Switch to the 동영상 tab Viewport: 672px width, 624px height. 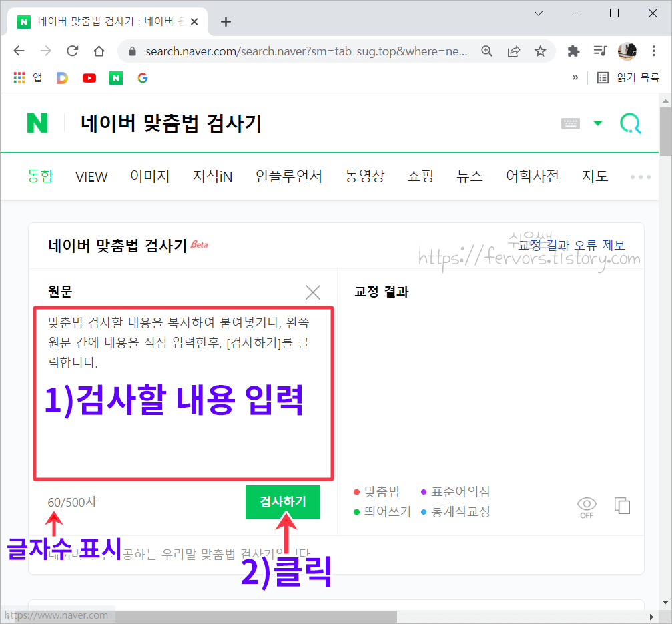pos(365,176)
